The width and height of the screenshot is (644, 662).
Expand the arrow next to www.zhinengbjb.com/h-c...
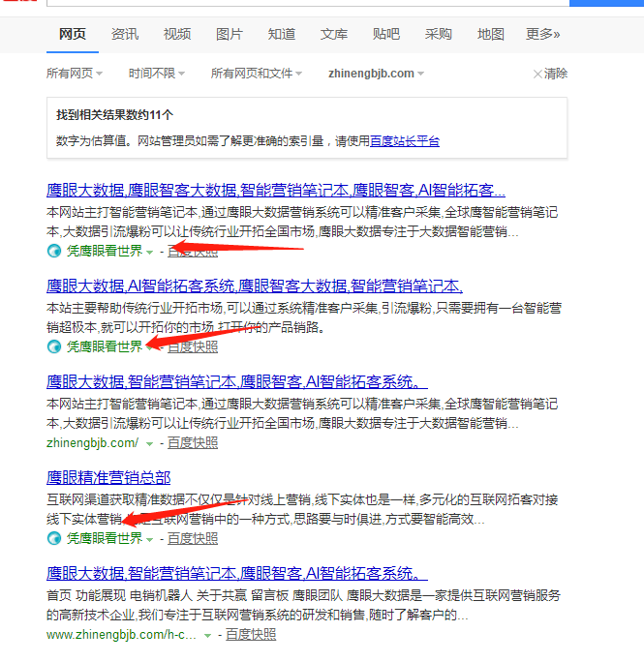[x=207, y=636]
